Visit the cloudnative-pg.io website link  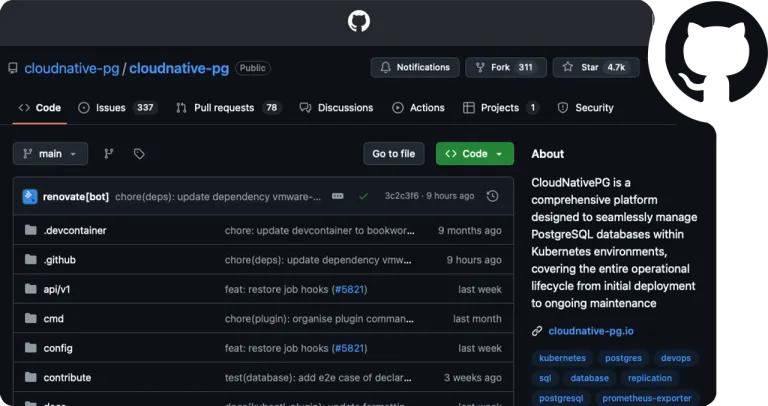(591, 331)
